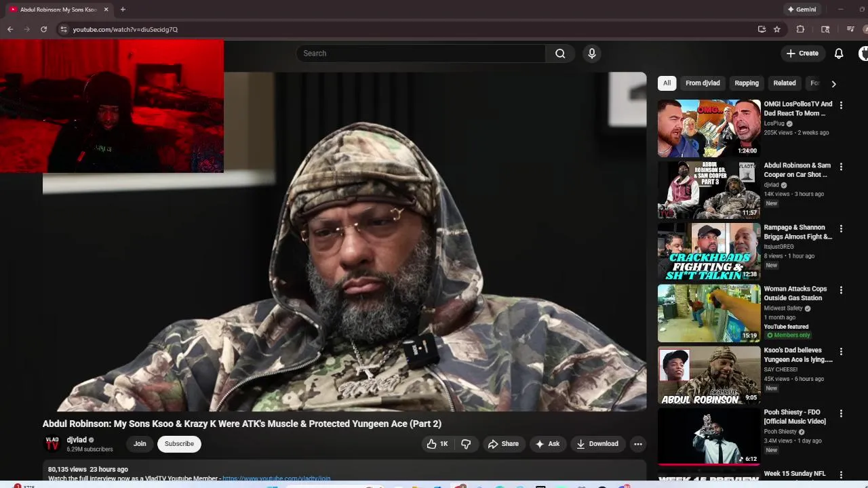868x488 pixels.
Task: Select the All filter chip
Action: 667,83
